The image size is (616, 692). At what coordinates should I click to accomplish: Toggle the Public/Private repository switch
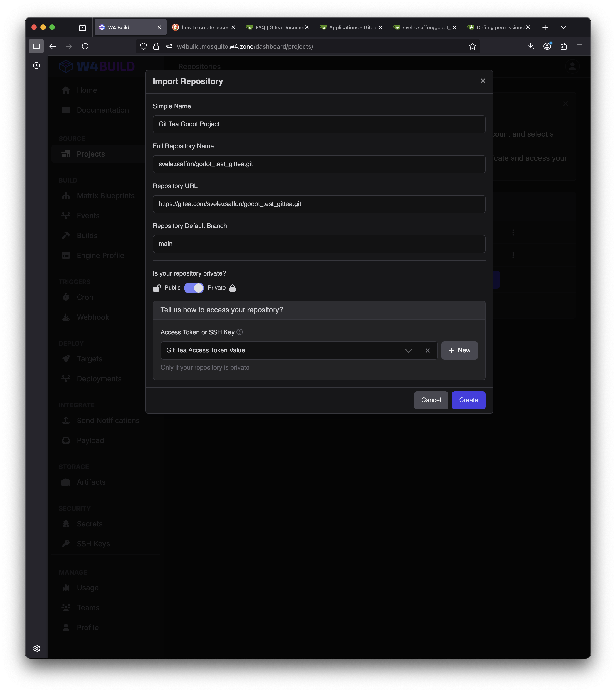[x=194, y=288]
